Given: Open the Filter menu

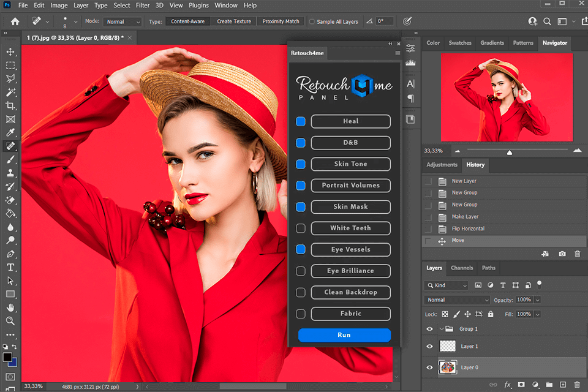Looking at the screenshot, I should (x=143, y=6).
